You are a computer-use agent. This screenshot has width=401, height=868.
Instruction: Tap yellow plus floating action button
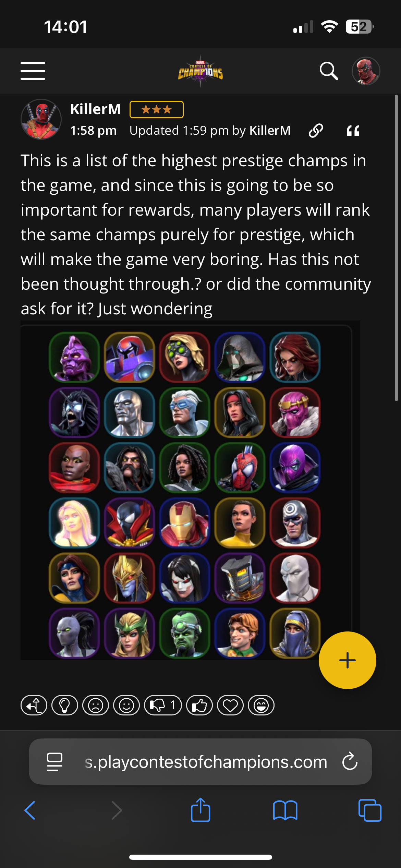click(x=347, y=660)
